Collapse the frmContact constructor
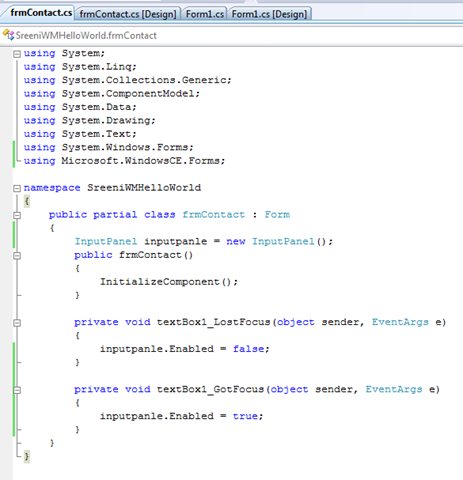The width and height of the screenshot is (463, 480). tap(17, 256)
